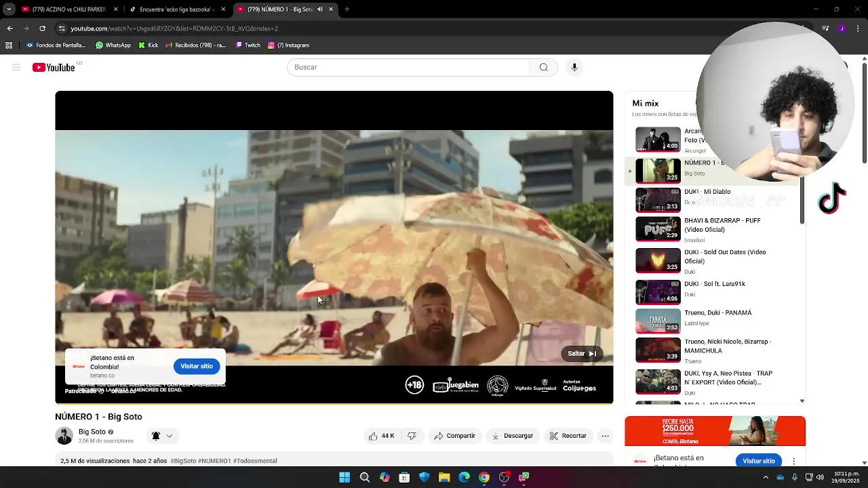Open the YouTube hamburger guide menu

point(16,67)
